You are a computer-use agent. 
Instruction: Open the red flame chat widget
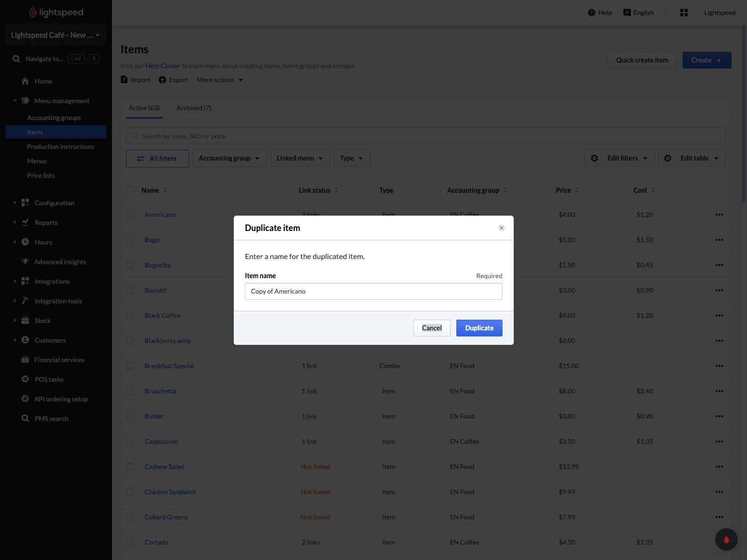[x=726, y=539]
